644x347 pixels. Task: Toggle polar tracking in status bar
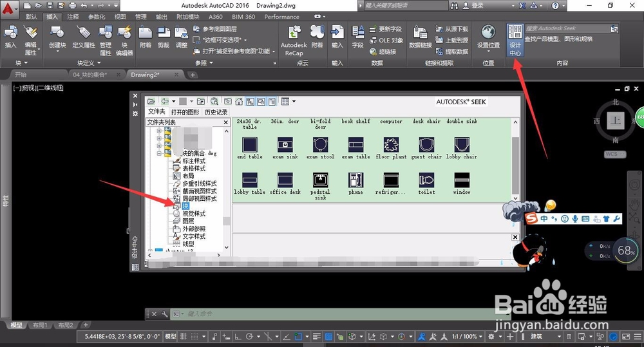point(249,336)
